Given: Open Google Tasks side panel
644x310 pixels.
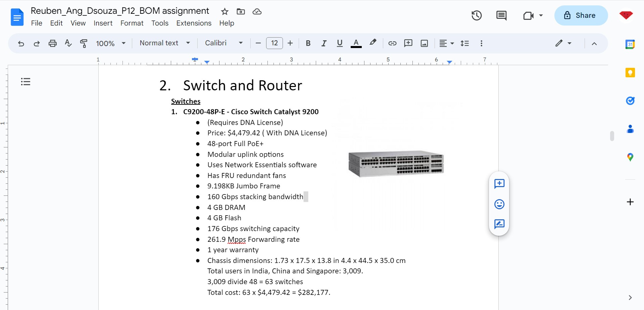Looking at the screenshot, I should point(630,100).
